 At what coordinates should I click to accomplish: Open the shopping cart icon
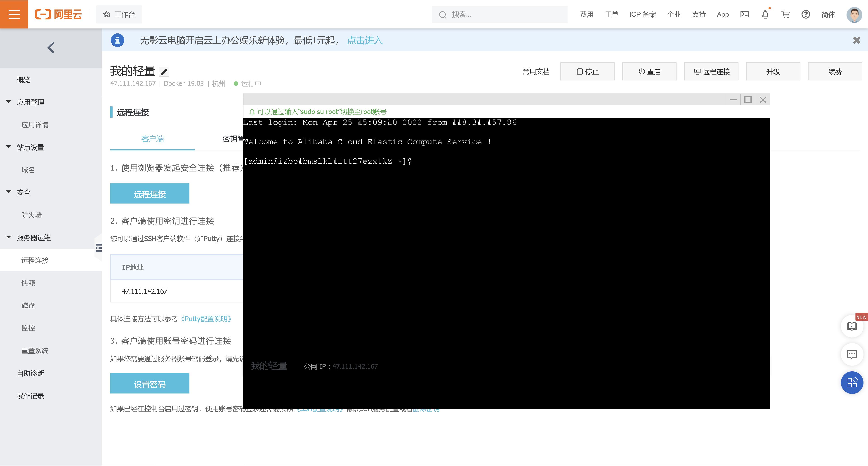785,14
